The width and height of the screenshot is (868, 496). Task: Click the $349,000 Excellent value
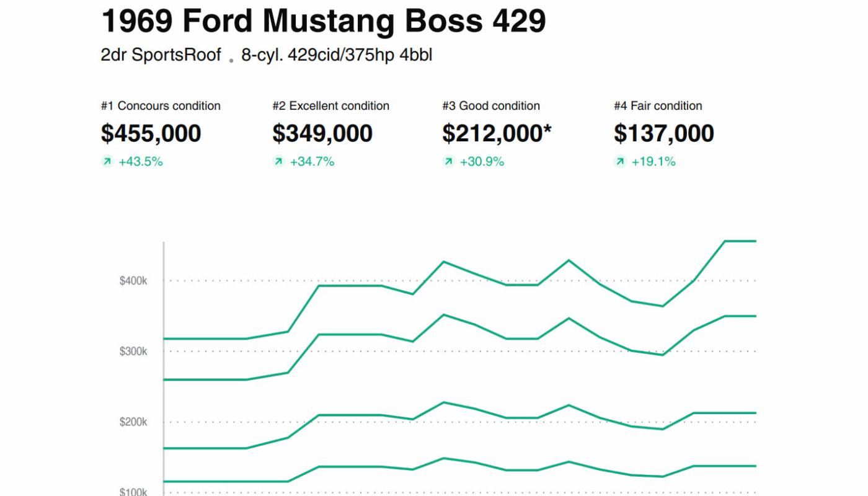click(322, 133)
